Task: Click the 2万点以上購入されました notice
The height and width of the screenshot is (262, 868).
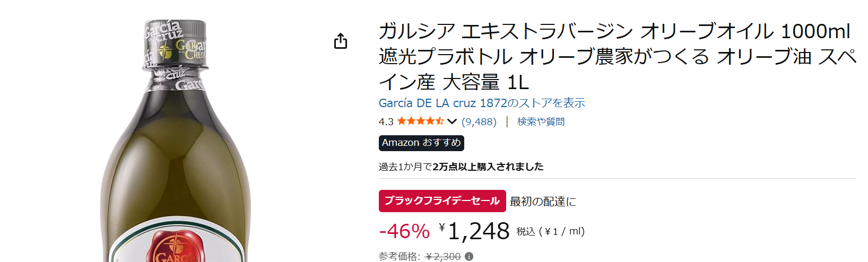Action: (461, 167)
